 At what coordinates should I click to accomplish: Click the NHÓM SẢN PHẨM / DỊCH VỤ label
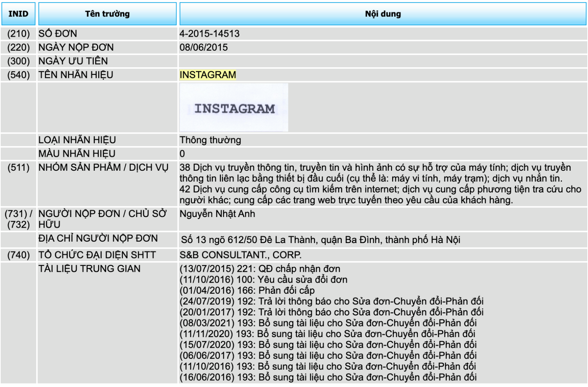click(103, 167)
